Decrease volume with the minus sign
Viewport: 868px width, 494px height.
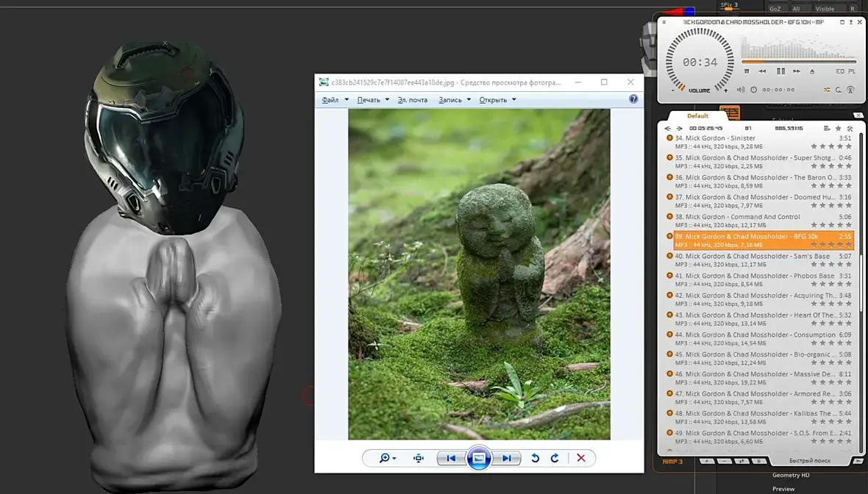673,90
